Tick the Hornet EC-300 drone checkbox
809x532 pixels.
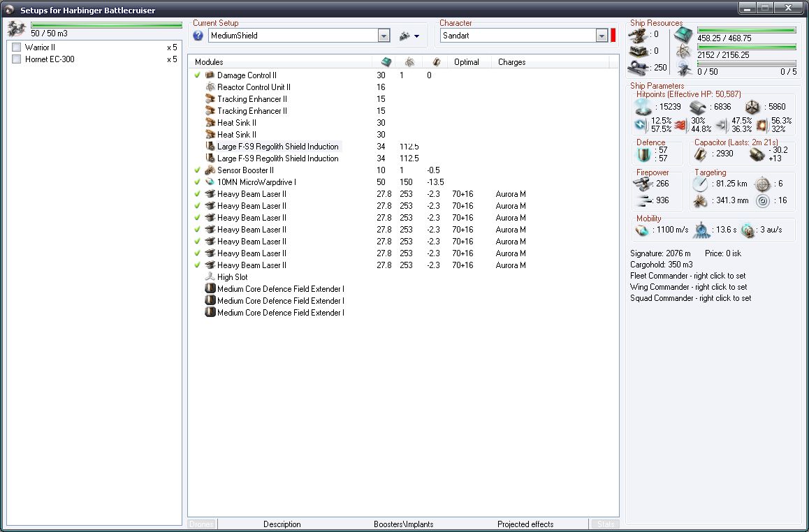[x=17, y=59]
